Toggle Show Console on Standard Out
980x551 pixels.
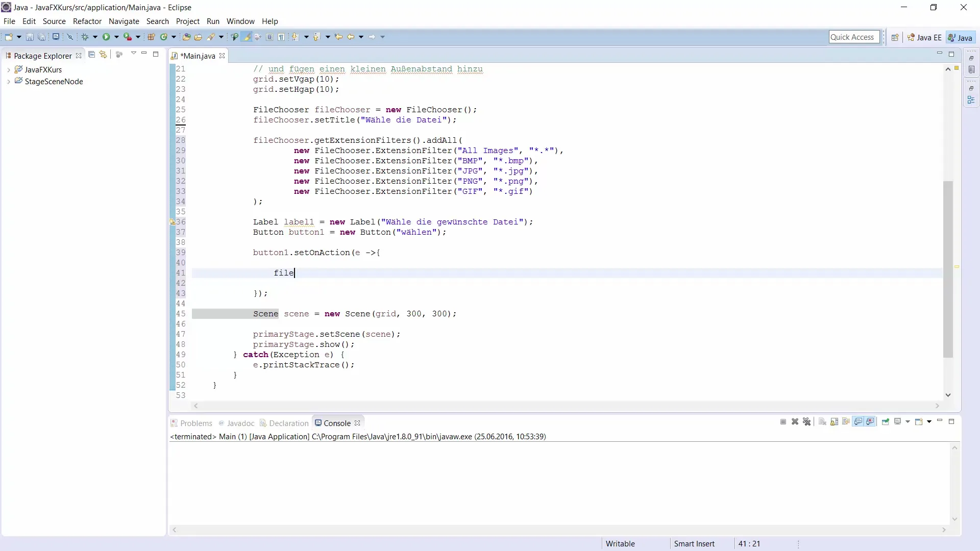tap(858, 422)
